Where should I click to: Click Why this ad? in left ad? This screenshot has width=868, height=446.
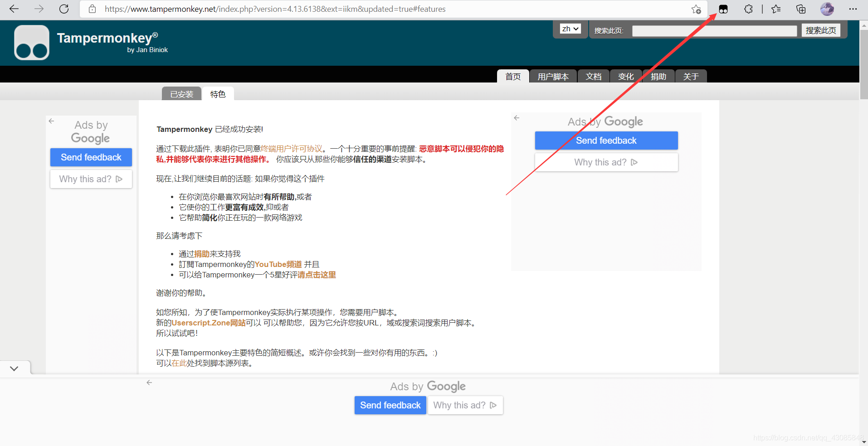tap(91, 179)
